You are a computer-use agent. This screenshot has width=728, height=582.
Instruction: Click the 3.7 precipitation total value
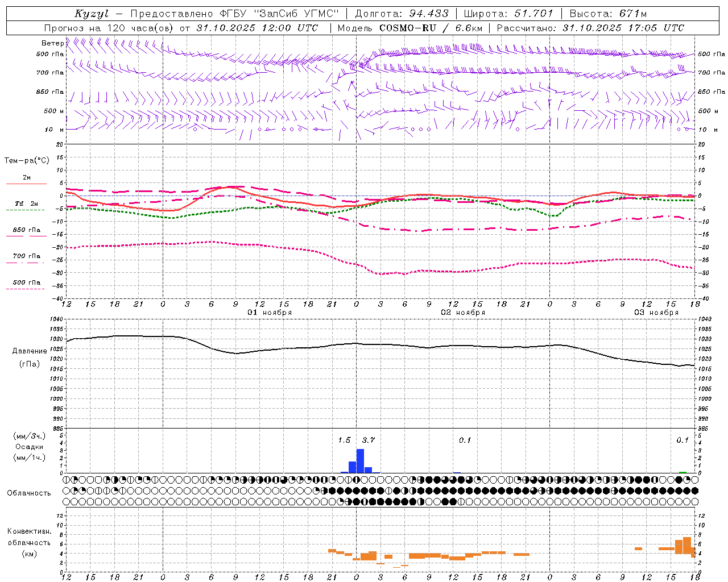[x=369, y=440]
